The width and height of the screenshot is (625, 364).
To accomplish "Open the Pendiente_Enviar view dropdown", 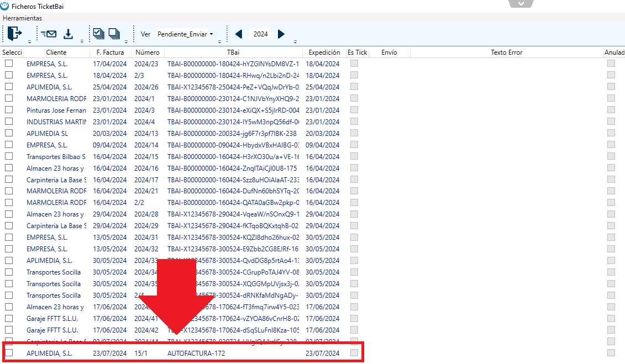I will click(x=185, y=34).
